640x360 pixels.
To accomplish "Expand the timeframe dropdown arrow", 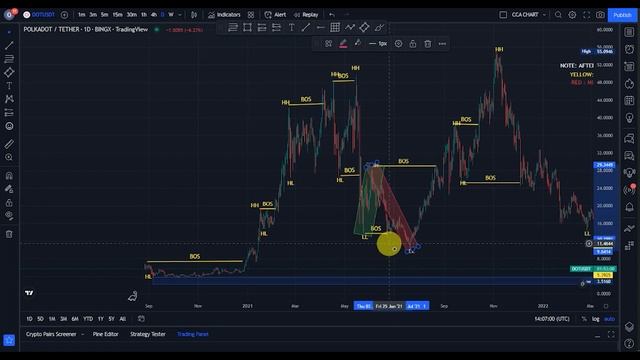I will pos(180,15).
